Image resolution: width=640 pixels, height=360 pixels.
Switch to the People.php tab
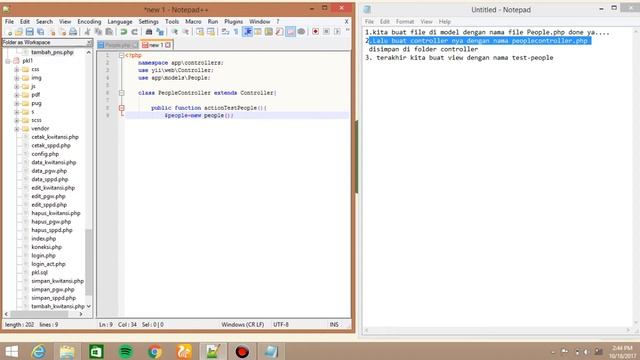pos(118,45)
